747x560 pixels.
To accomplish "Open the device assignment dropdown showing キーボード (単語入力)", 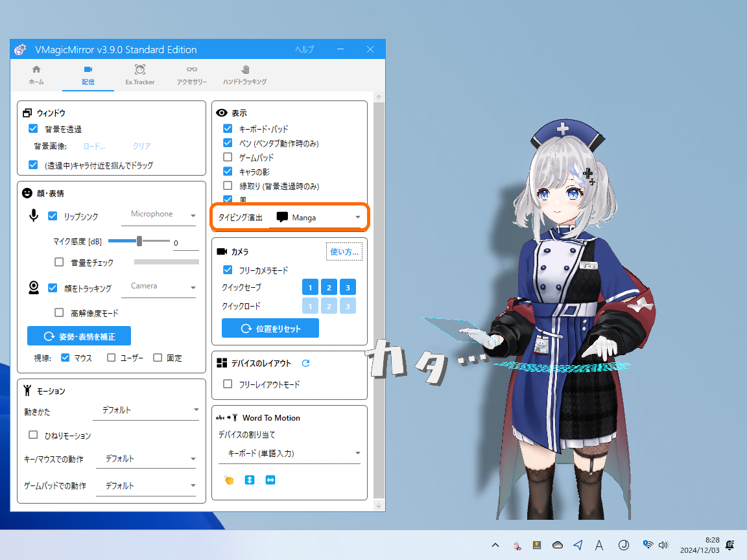I will pyautogui.click(x=289, y=454).
